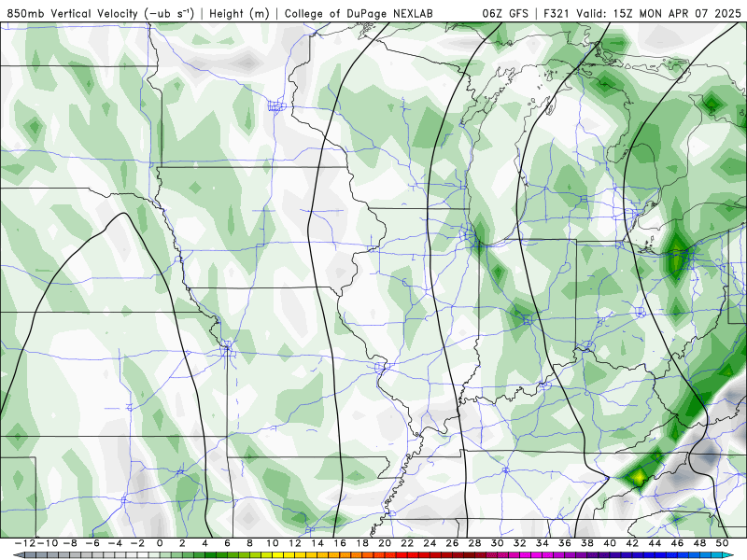This screenshot has width=747, height=560.
Task: Click the magenta colorbar swatch below '32'
Action: pos(526,555)
